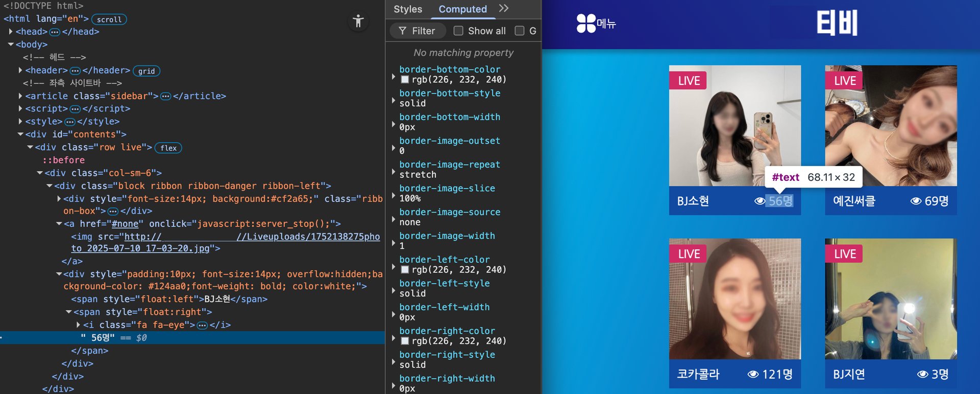Click the ellipsis badge in article sidebar
The height and width of the screenshot is (394, 980).
[165, 96]
